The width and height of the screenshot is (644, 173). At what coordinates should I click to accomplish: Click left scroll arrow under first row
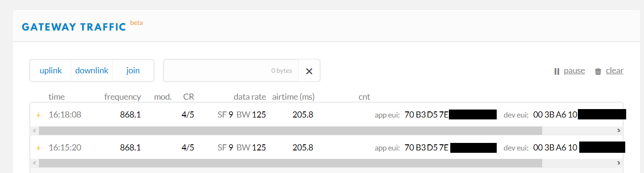pos(35,130)
